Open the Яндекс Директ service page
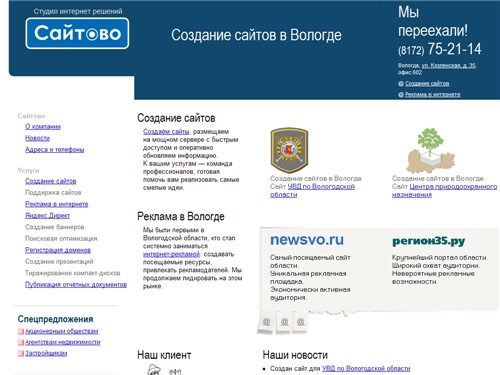Image resolution: width=500 pixels, height=375 pixels. (48, 216)
